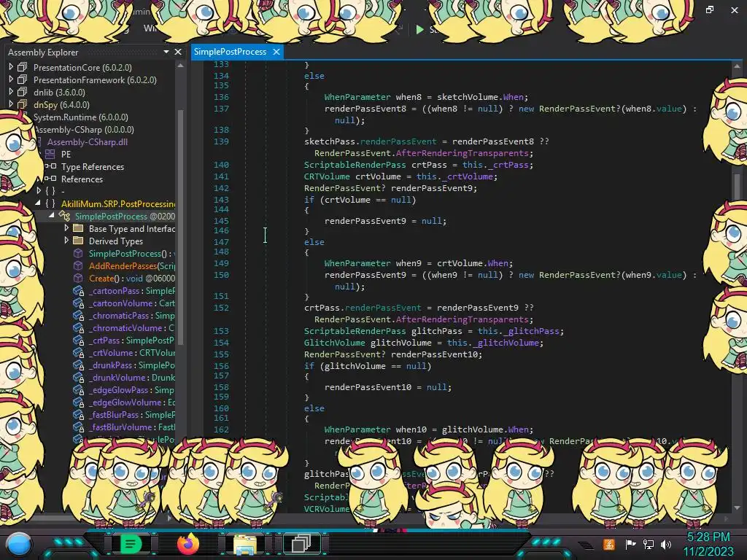Click _crtPass reference on line 140

[508, 165]
